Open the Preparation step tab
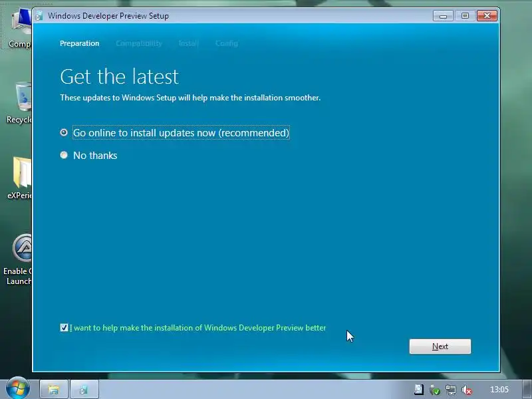 [79, 43]
